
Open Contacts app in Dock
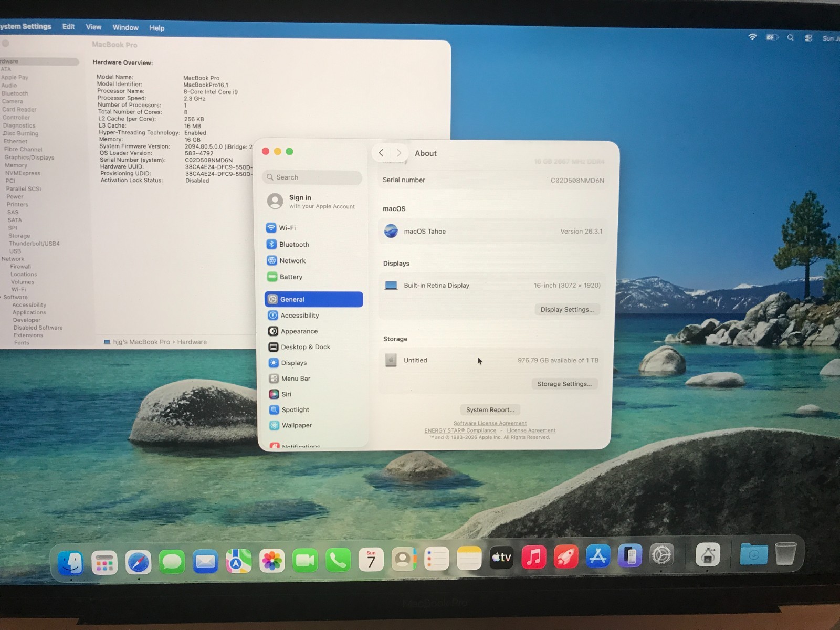[404, 560]
